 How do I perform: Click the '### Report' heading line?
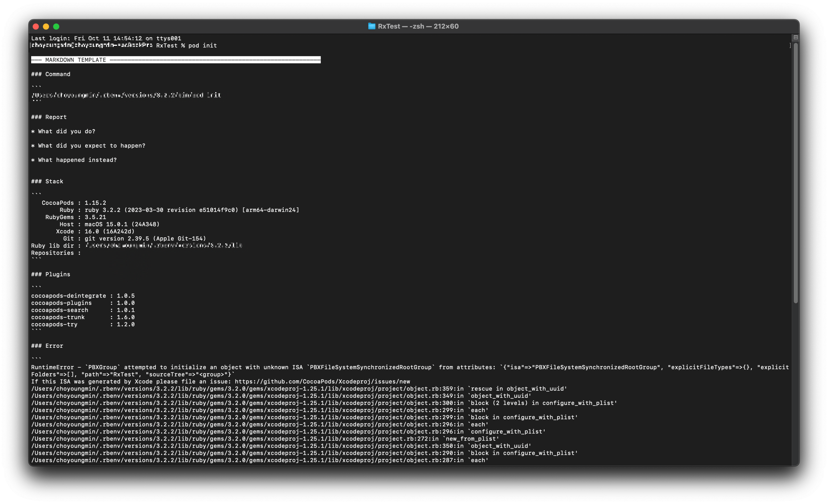(x=49, y=117)
